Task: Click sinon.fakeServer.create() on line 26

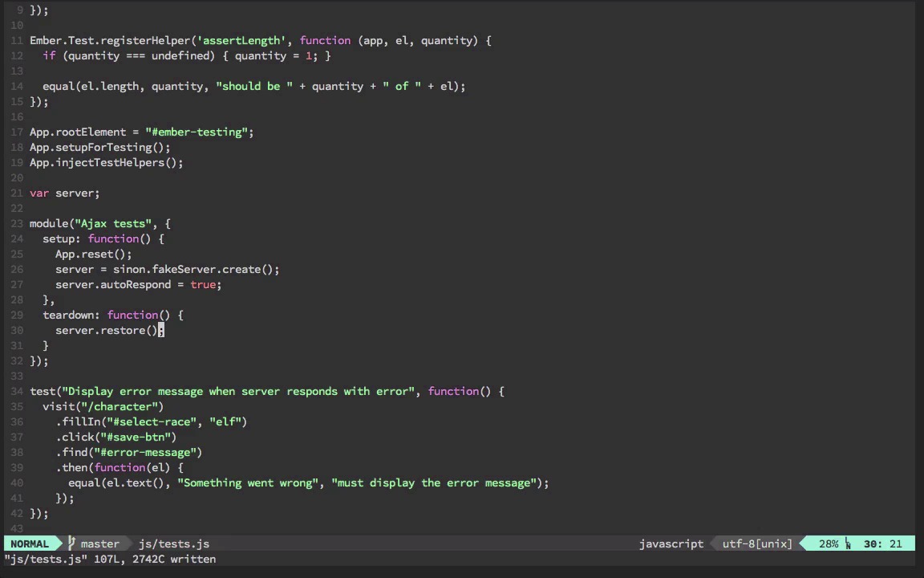Action: point(193,270)
